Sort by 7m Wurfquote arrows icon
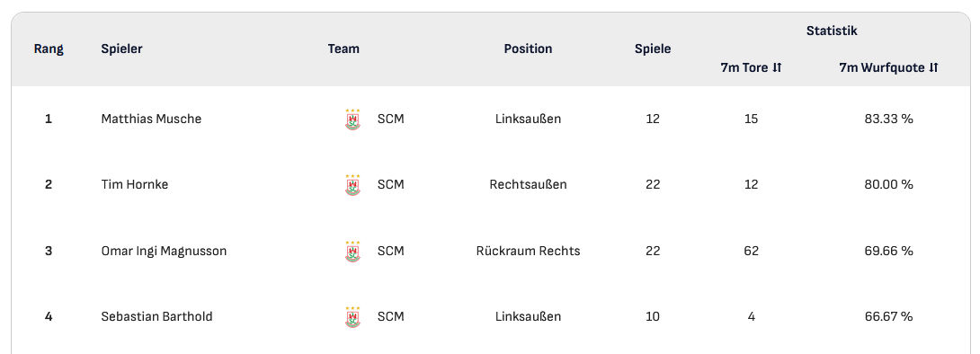Image resolution: width=980 pixels, height=354 pixels. (x=934, y=68)
